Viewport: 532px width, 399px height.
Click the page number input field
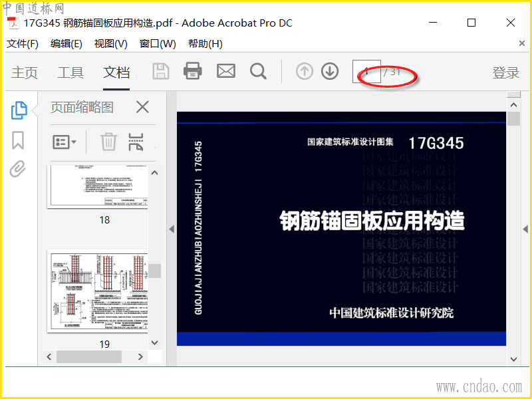366,72
